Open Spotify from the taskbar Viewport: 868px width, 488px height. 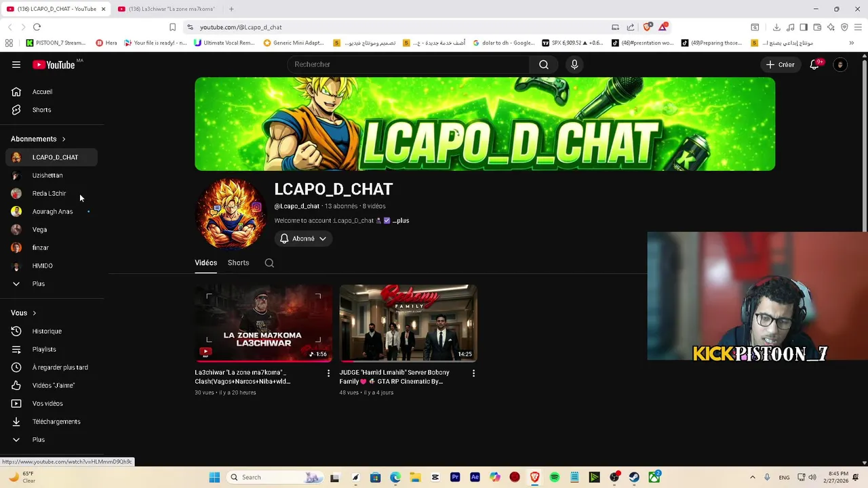pos(555,477)
